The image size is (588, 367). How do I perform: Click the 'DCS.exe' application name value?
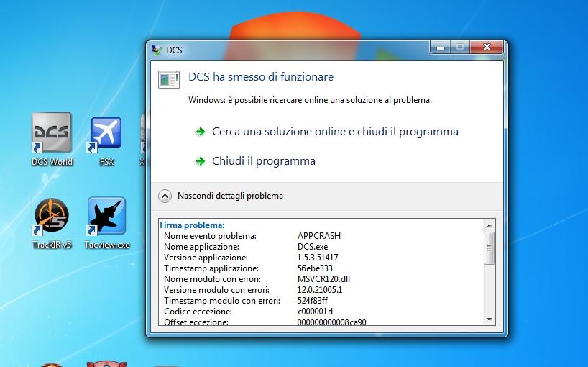313,247
